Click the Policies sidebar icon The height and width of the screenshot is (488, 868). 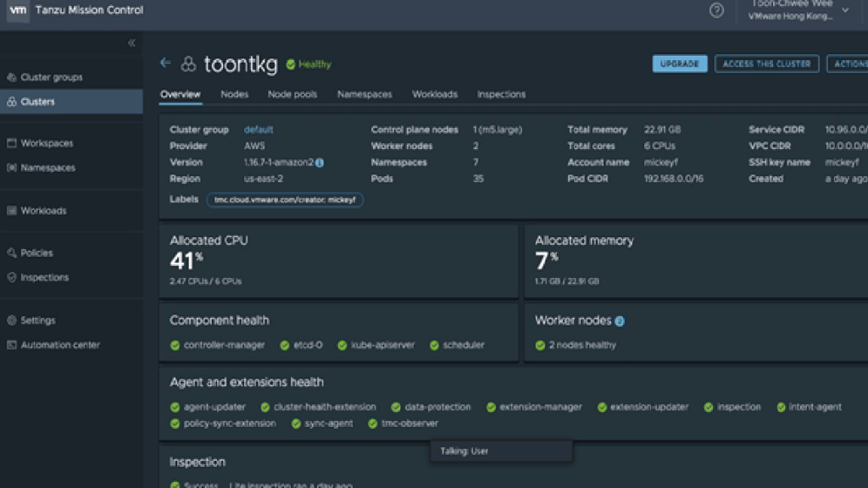click(x=12, y=252)
